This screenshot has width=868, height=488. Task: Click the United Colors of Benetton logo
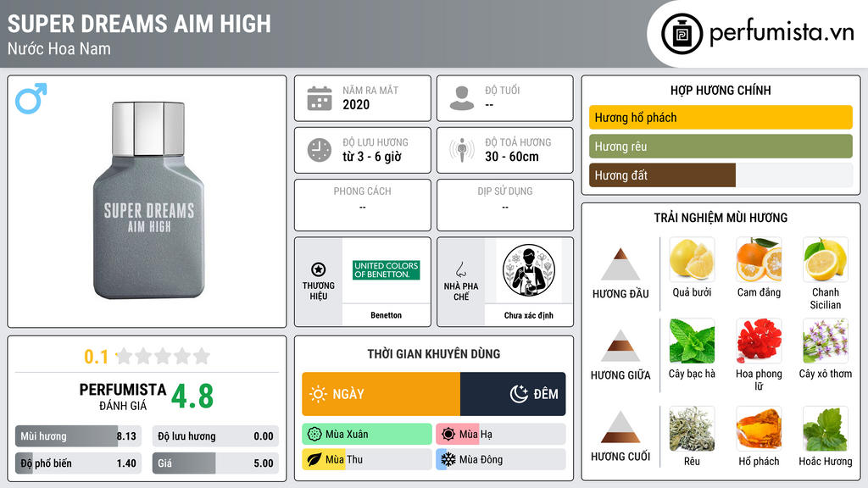[386, 270]
